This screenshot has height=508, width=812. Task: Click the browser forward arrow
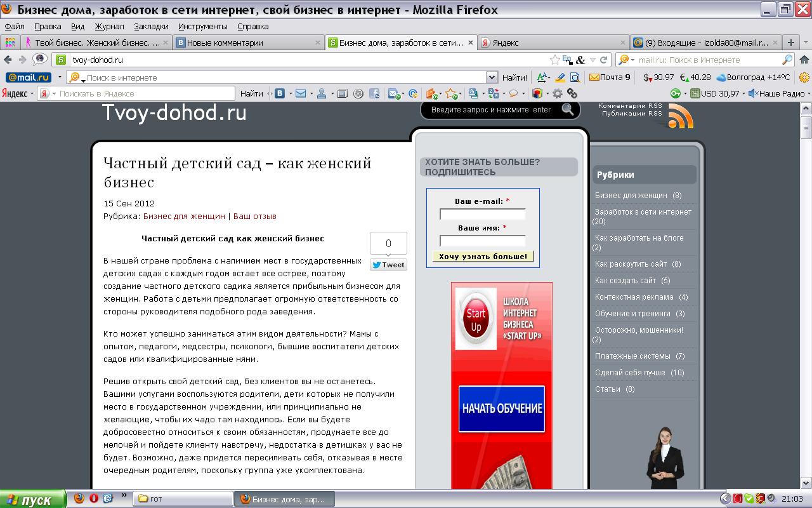click(22, 60)
